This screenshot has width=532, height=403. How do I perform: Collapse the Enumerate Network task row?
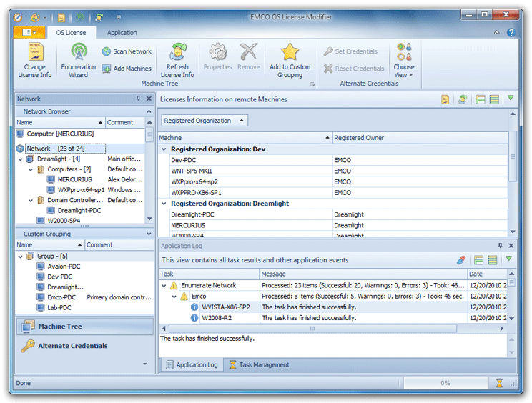164,285
